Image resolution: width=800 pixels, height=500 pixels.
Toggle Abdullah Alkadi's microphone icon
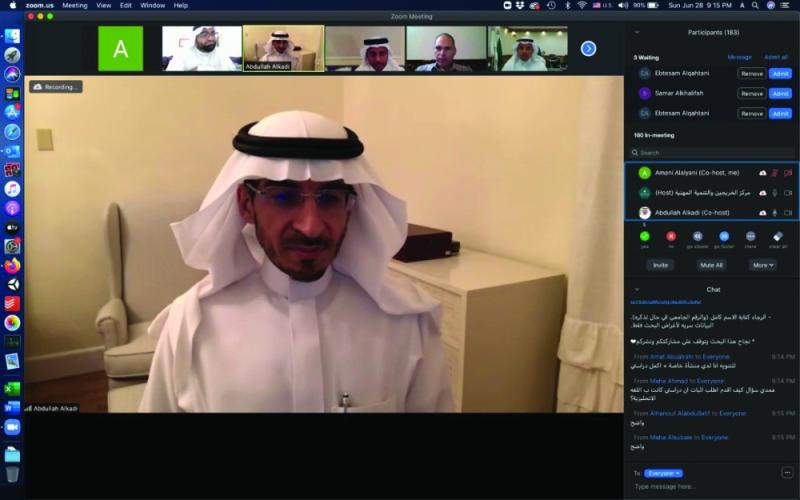775,213
